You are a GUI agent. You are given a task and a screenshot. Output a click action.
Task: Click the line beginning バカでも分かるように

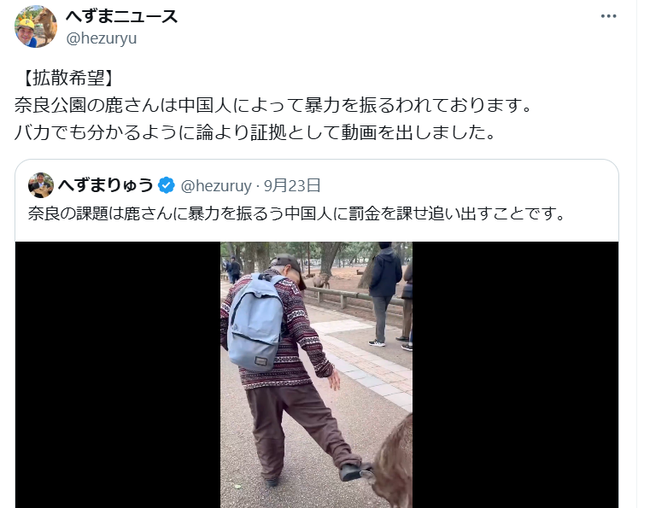tap(255, 132)
